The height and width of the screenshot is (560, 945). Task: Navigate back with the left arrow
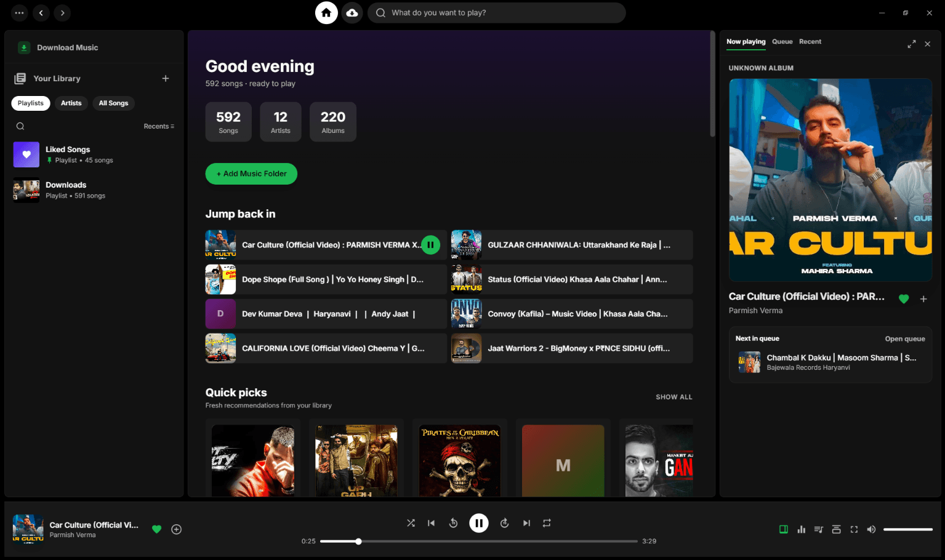click(41, 13)
